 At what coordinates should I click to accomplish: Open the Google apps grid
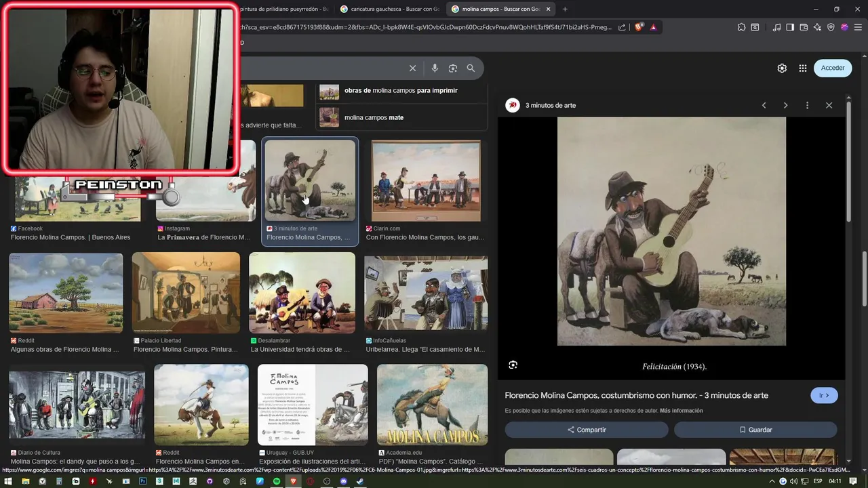click(x=803, y=68)
